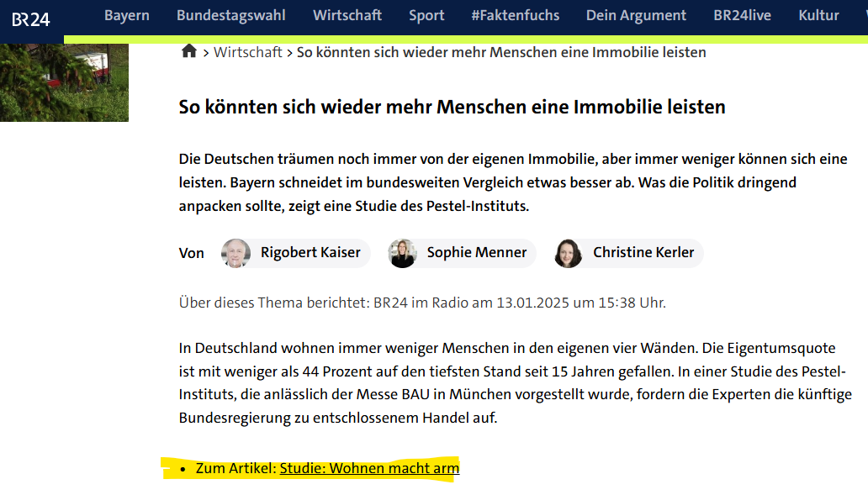Click the Wirtschaft breadcrumb link

point(248,52)
